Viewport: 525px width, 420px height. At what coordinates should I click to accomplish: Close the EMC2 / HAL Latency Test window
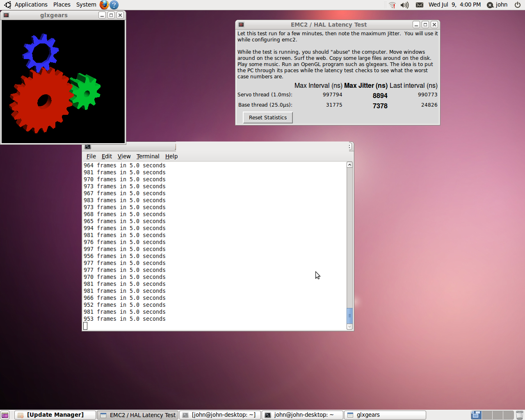[x=434, y=25]
